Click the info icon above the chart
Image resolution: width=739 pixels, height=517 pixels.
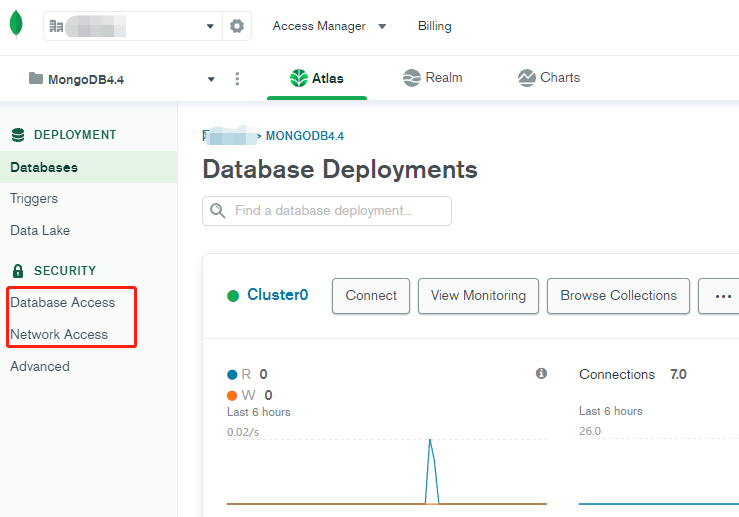coord(541,373)
